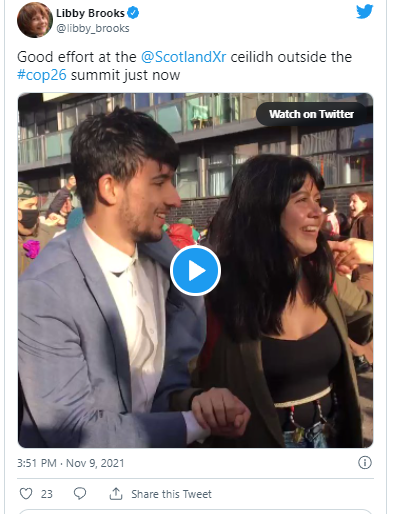394x514 pixels.
Task: Click the Share this Tweet text
Action: pos(171,494)
